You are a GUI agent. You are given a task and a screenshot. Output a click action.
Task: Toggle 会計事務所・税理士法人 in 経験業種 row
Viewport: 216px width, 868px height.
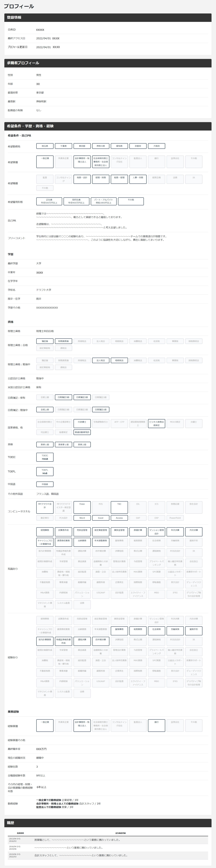coord(82,726)
